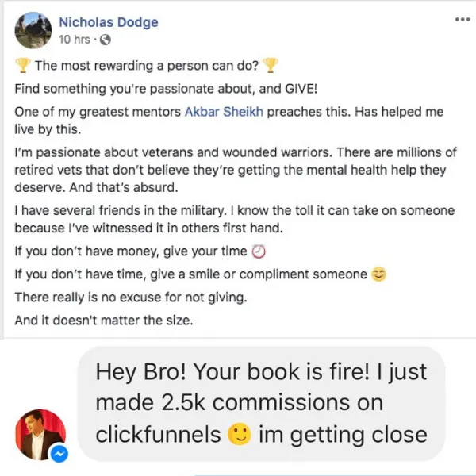The image size is (476, 476).
Task: Click the trophy emoji after 'can do?'
Action: (271, 66)
